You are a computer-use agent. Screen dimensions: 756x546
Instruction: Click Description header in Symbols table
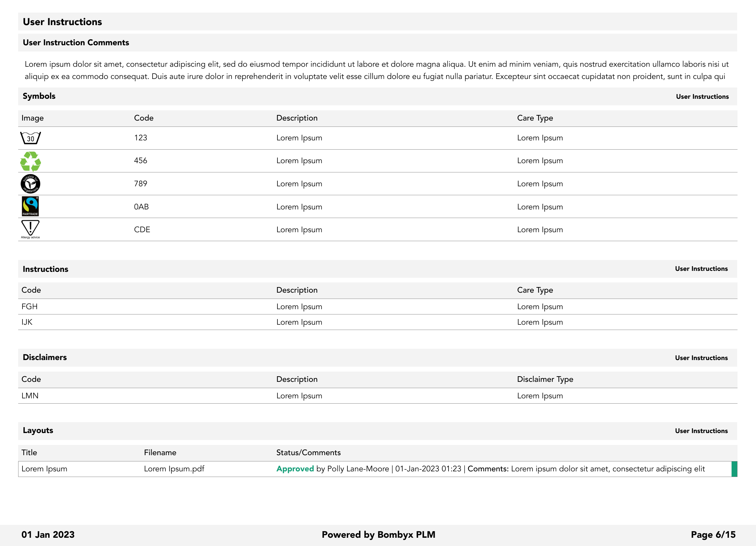click(x=297, y=118)
